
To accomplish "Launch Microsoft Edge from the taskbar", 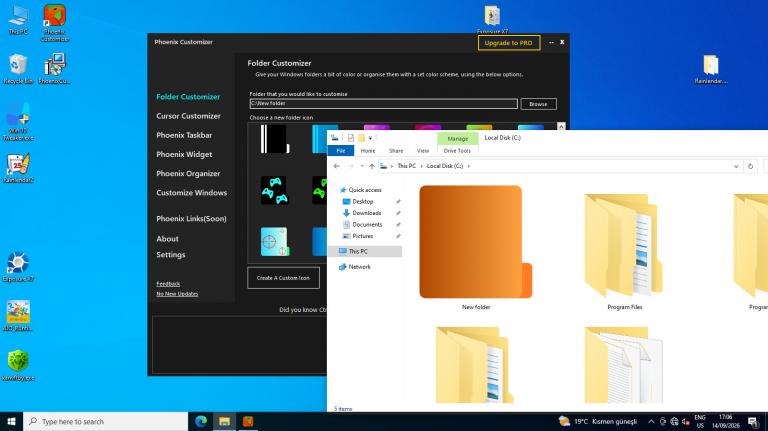I will [x=201, y=421].
